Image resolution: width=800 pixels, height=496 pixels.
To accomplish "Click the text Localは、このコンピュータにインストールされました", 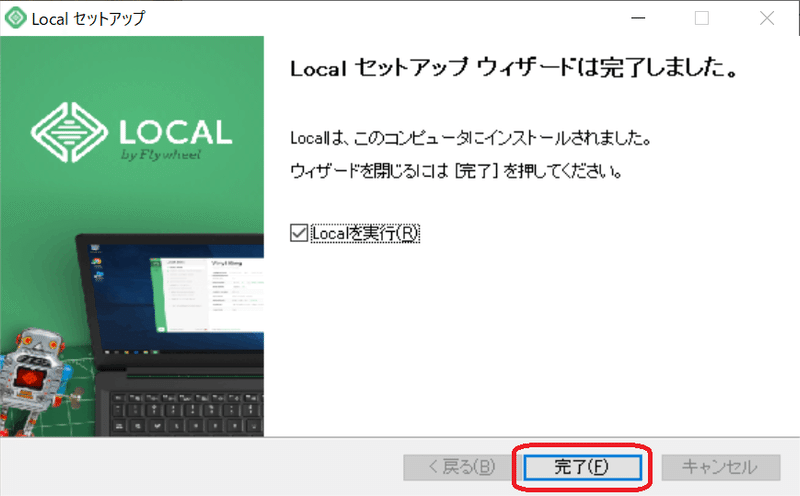I will [470, 138].
